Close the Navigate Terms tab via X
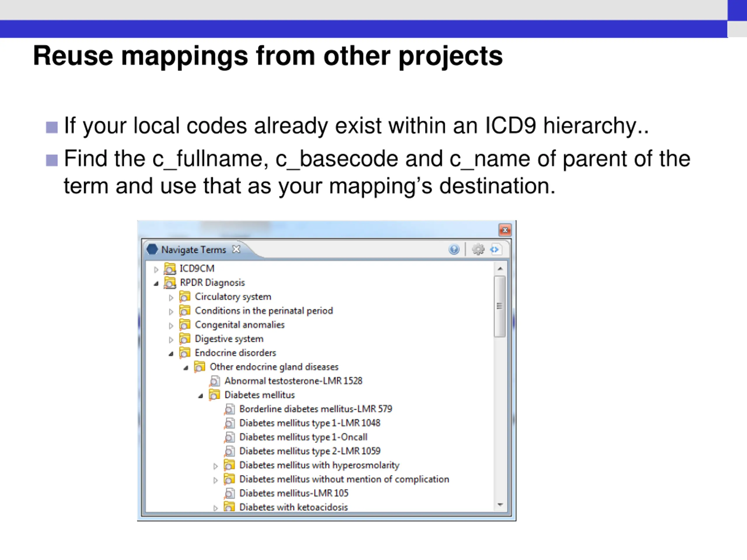747x560 pixels. coord(236,249)
